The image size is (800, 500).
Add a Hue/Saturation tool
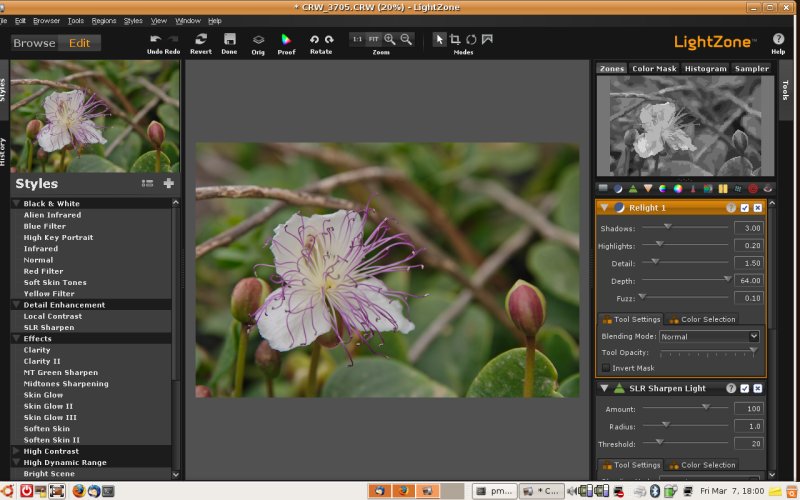(662, 188)
